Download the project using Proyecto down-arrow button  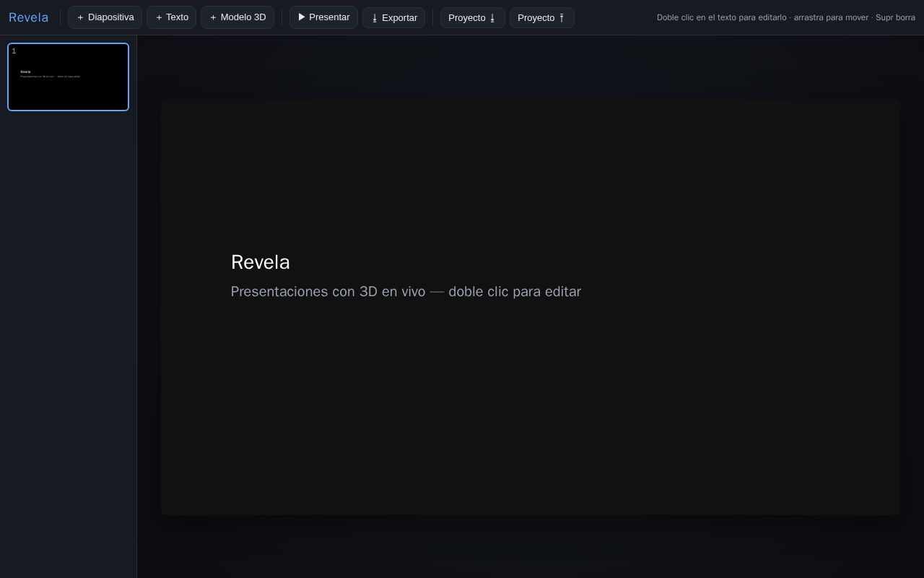(473, 17)
